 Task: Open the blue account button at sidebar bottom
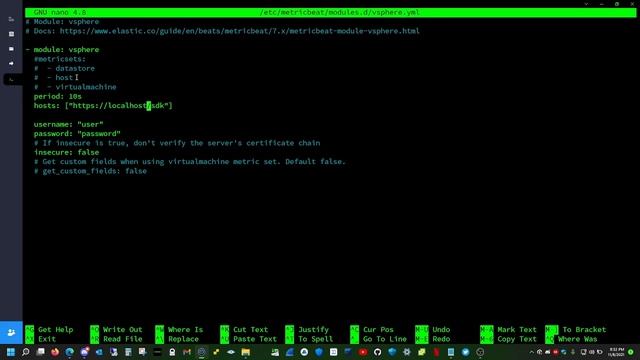tap(11, 332)
